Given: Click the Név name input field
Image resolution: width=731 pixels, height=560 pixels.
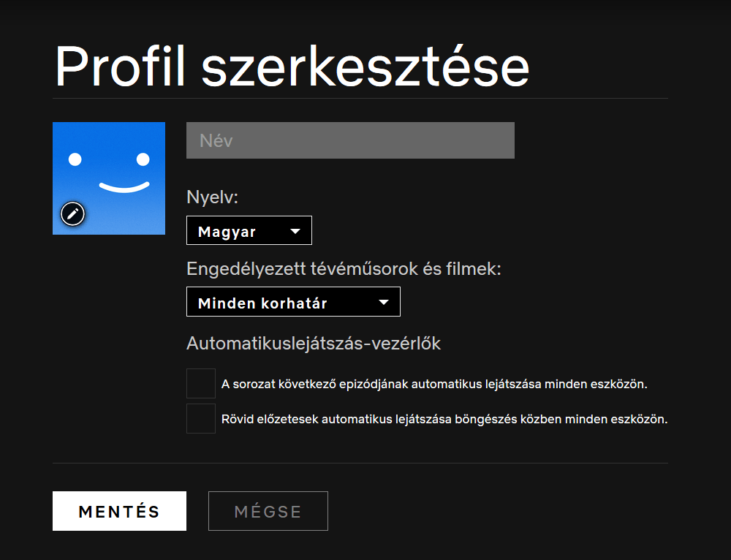Looking at the screenshot, I should tap(350, 140).
